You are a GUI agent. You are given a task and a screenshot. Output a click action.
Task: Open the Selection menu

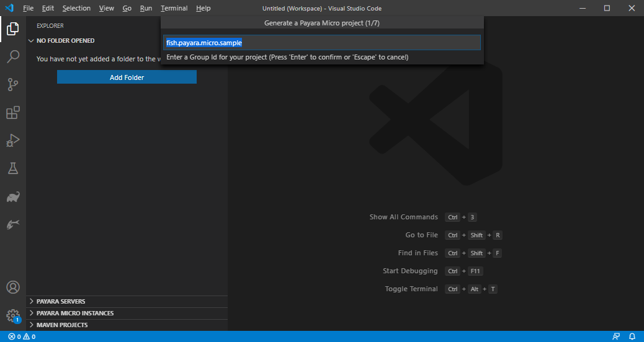76,8
